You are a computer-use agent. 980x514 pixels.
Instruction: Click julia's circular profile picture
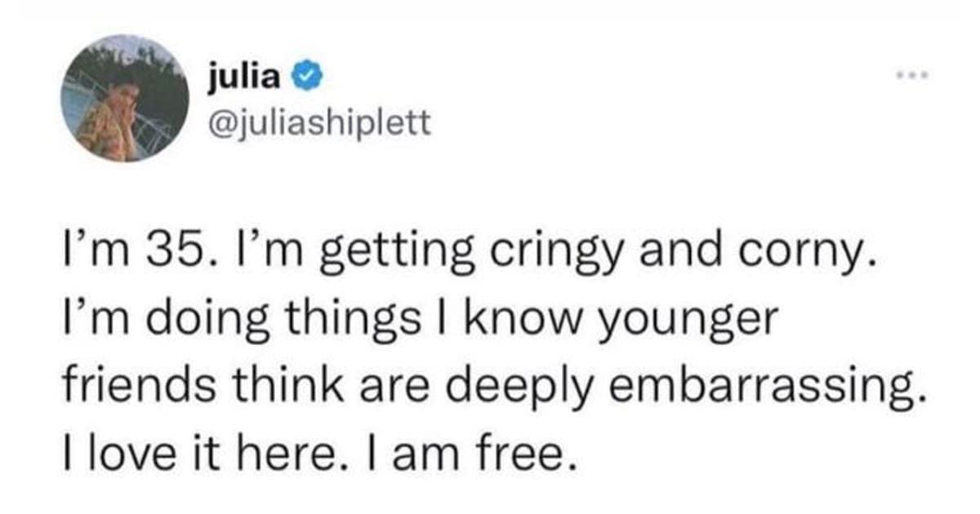tap(124, 98)
